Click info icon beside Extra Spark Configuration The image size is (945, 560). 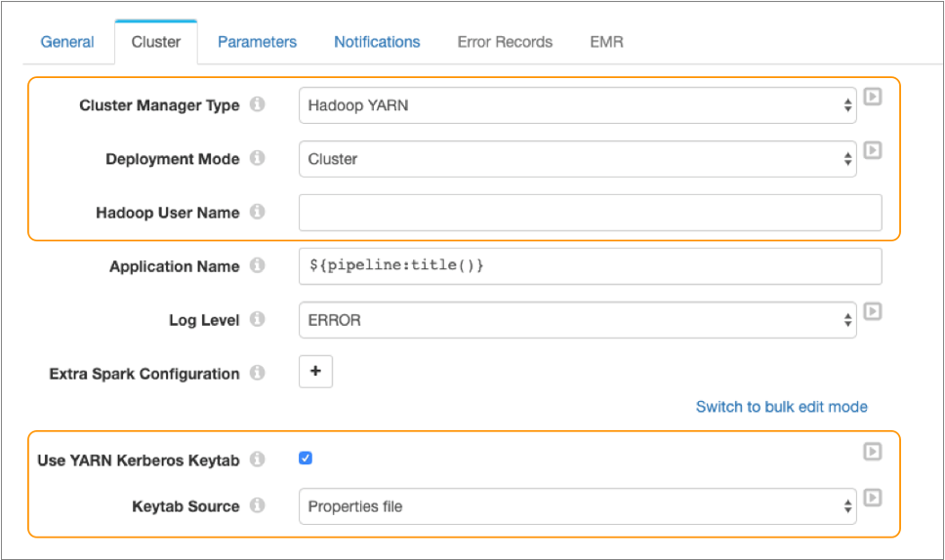click(258, 373)
